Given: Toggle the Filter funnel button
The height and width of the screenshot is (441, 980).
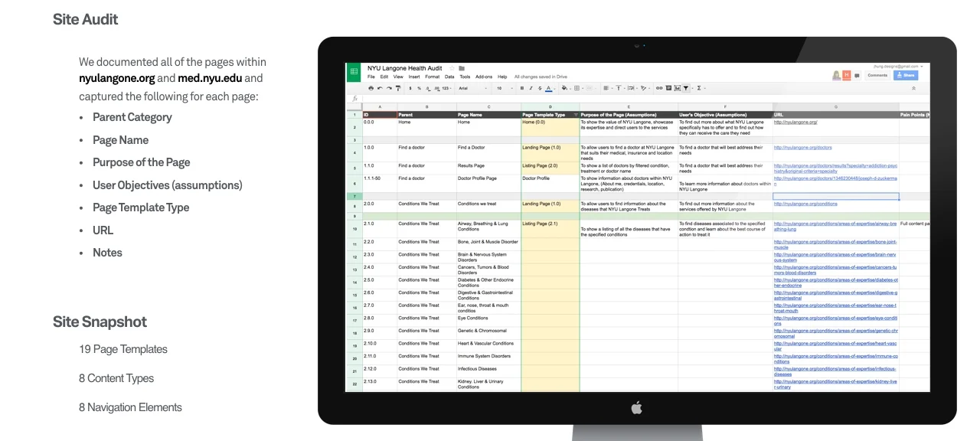Looking at the screenshot, I should [x=686, y=88].
